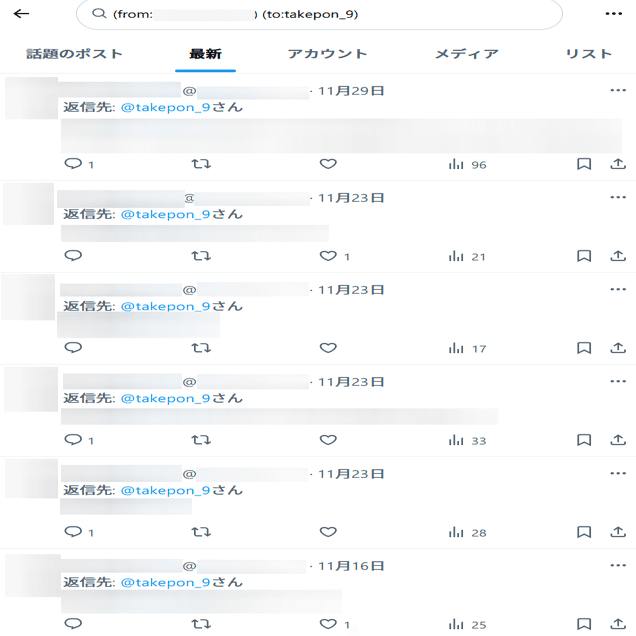Switch to the 話題のポスト tab
This screenshot has width=636, height=636.
click(x=75, y=54)
